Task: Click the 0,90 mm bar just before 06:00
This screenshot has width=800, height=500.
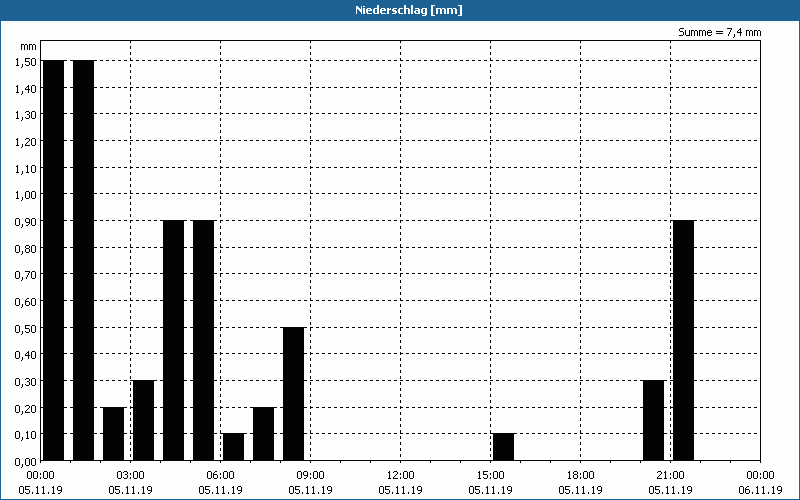Action: [x=204, y=340]
